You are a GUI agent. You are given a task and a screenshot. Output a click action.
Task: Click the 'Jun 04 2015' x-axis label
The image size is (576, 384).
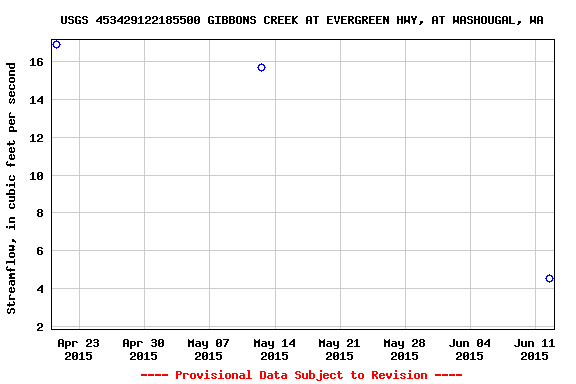pyautogui.click(x=469, y=349)
